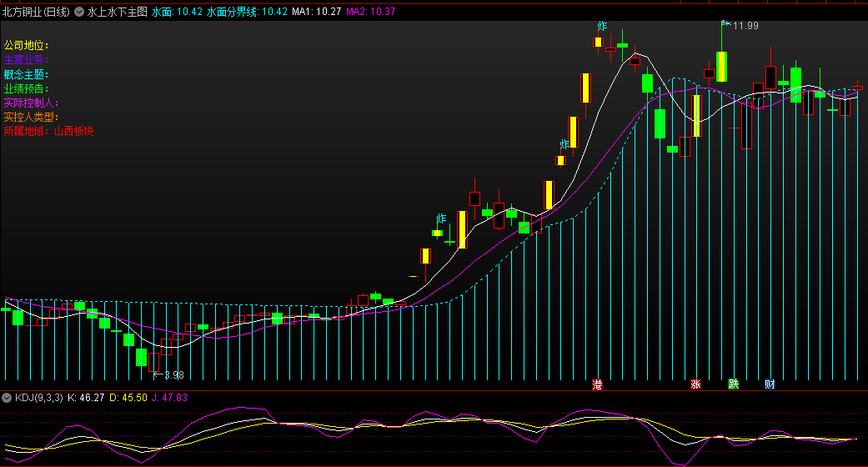Image resolution: width=868 pixels, height=467 pixels.
Task: Click the 跌 marker icon at chart bottom
Action: click(733, 384)
